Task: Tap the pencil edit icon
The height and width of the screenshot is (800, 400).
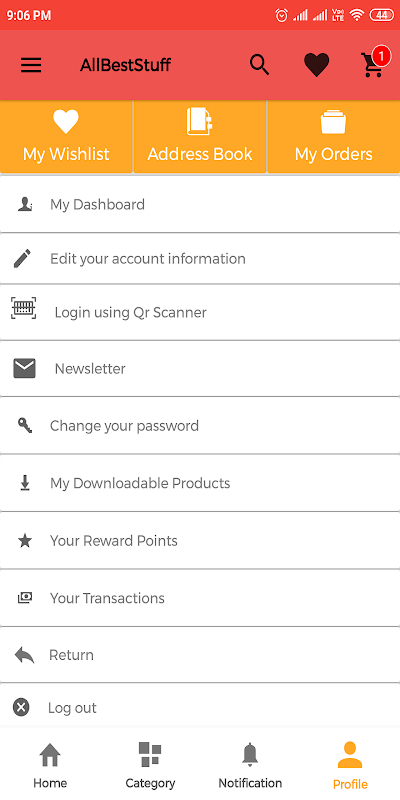Action: (22, 259)
